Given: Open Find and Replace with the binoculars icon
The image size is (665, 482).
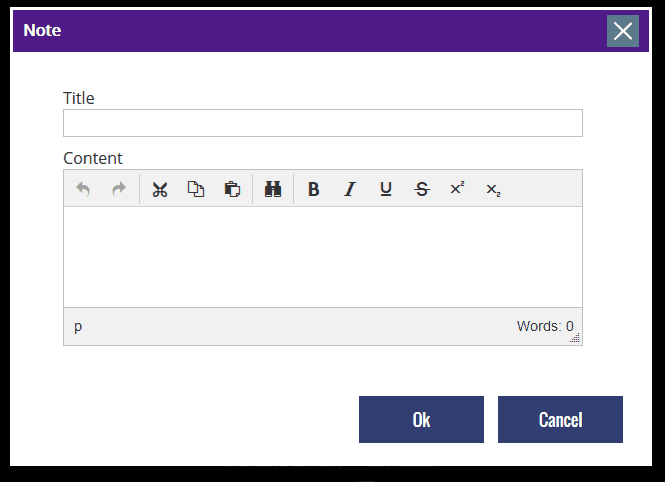Looking at the screenshot, I should (273, 189).
